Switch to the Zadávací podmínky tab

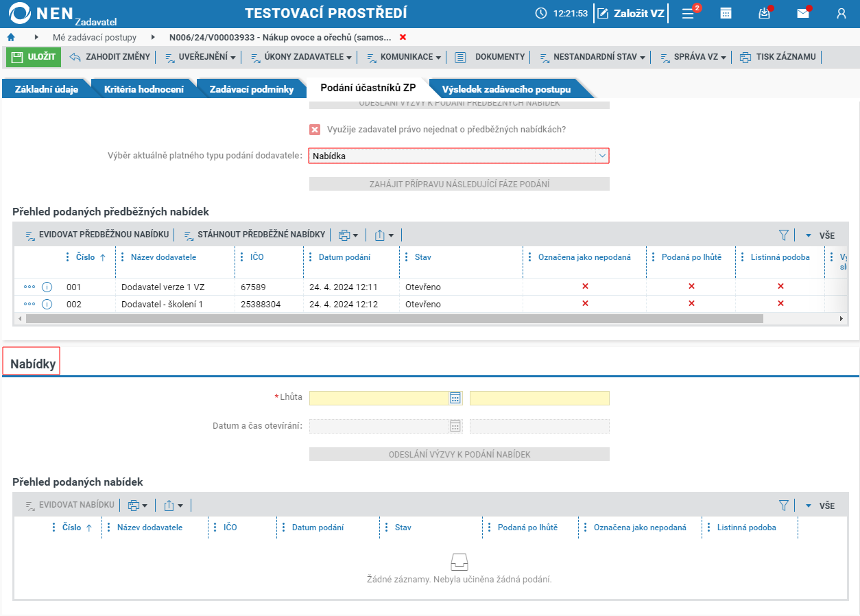click(252, 89)
